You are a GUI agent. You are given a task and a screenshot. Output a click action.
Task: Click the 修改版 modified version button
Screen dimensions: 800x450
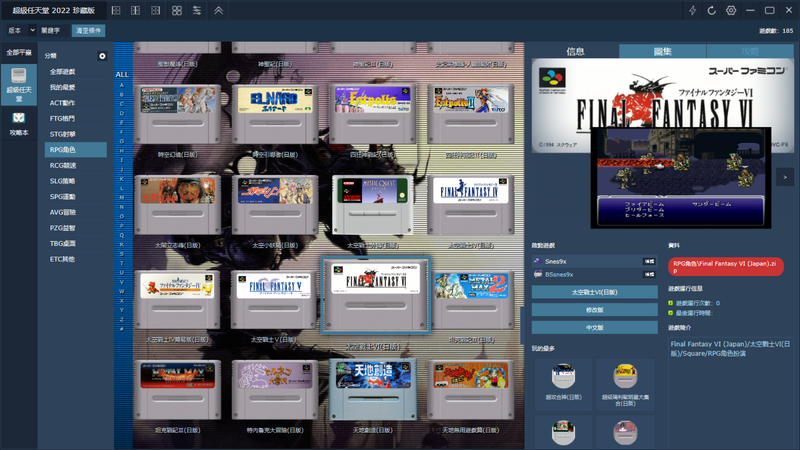[594, 310]
